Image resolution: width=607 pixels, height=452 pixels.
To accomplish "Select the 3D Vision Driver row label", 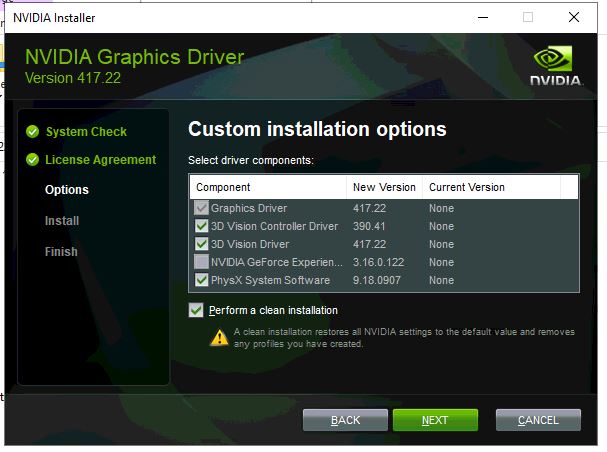I will (x=250, y=244).
